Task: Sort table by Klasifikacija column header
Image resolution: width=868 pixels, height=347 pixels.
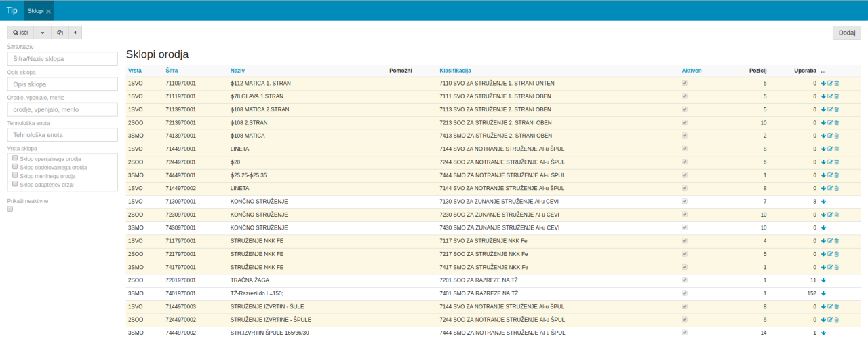Action: [455, 71]
